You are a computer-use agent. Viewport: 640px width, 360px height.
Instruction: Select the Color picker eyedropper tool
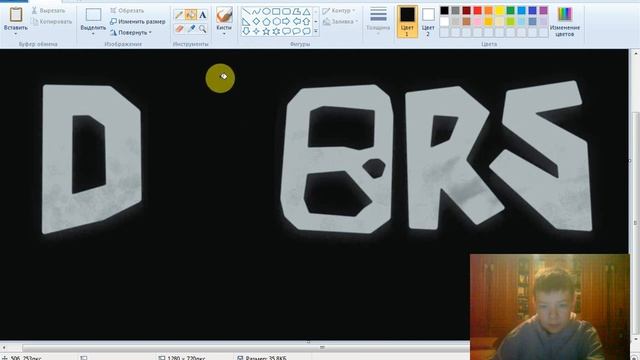click(x=191, y=29)
